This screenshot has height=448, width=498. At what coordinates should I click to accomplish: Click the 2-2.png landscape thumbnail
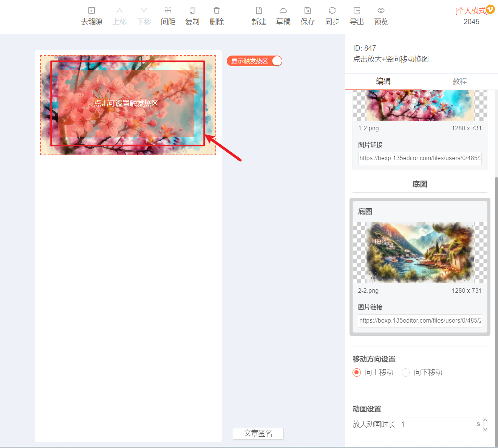pyautogui.click(x=420, y=252)
